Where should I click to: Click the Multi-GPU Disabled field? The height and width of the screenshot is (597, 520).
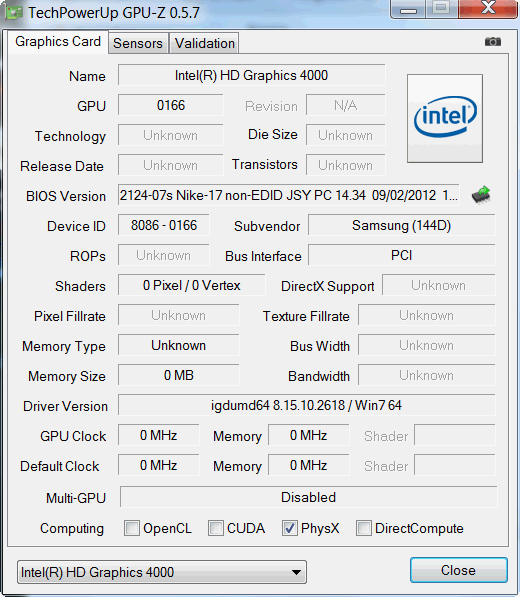coord(308,497)
